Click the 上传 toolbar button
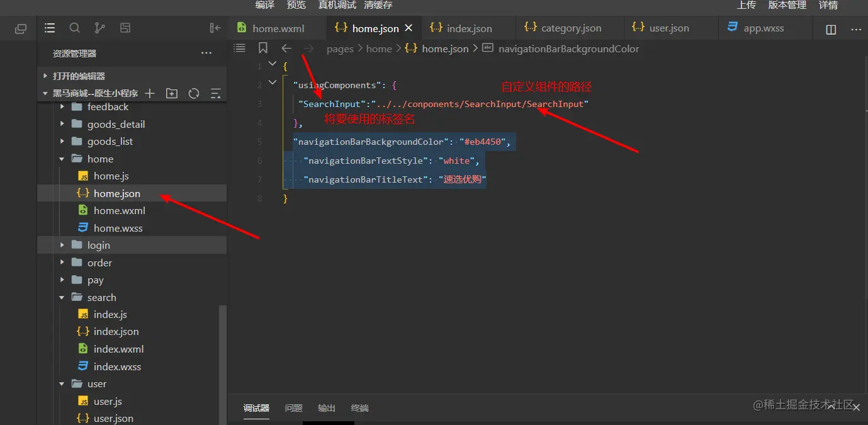This screenshot has height=425, width=868. 747,5
